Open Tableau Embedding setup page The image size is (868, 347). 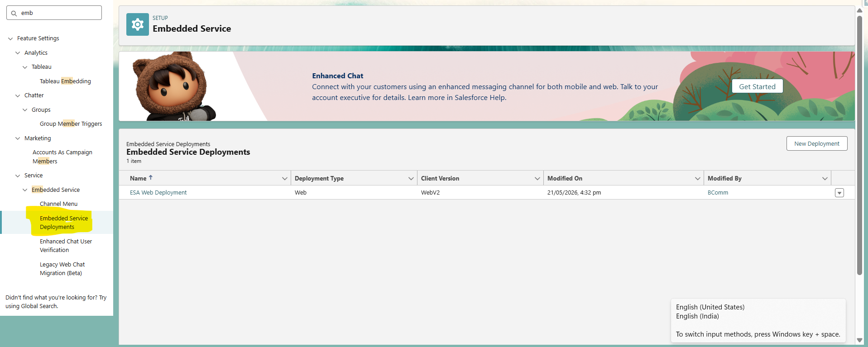65,81
